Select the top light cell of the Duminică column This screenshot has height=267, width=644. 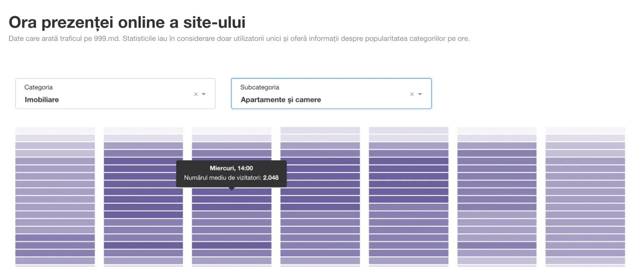coord(585,130)
